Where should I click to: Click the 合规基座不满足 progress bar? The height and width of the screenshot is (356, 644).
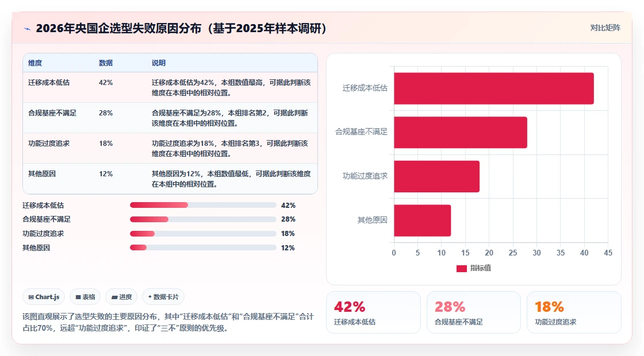click(203, 219)
